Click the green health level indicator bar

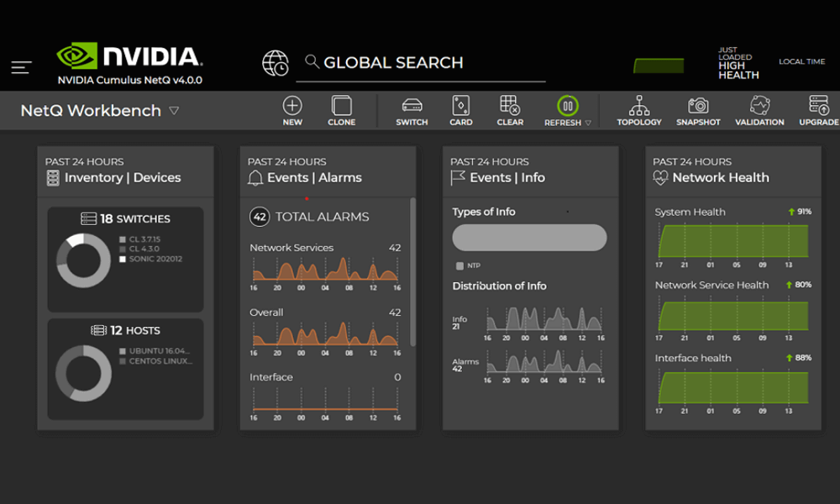tap(659, 64)
